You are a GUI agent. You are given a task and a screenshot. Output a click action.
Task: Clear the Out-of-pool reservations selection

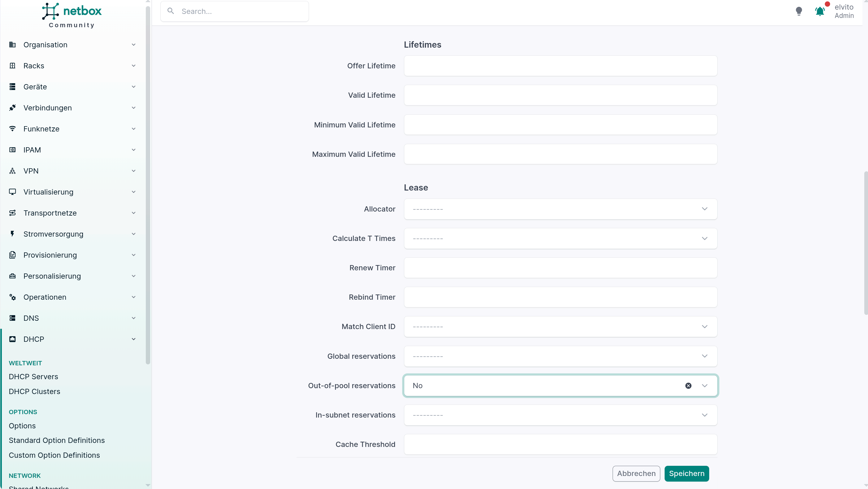pos(688,386)
